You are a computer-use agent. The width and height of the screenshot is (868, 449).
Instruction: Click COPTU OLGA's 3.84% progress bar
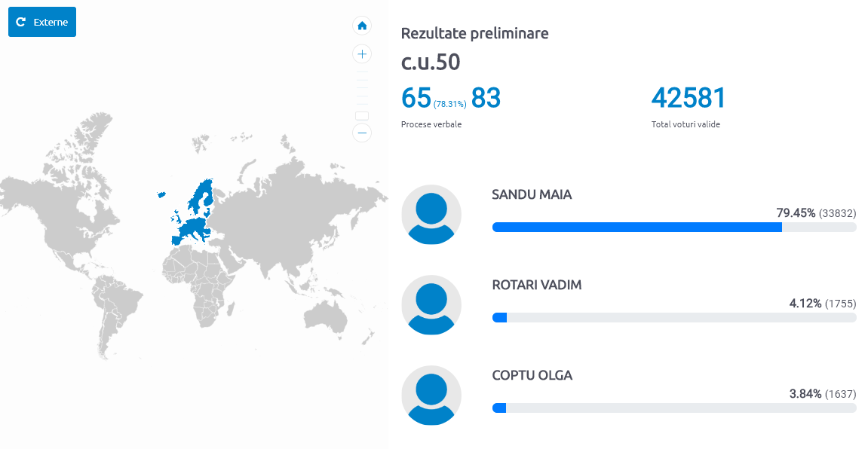(674, 408)
